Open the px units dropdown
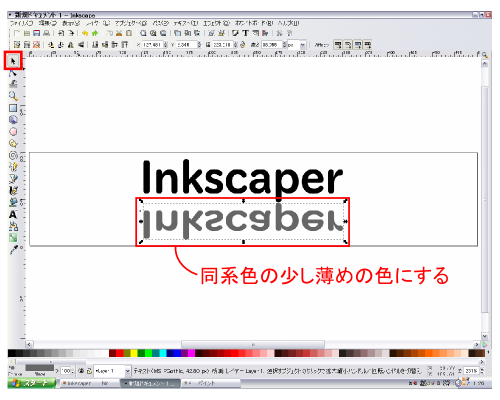The width and height of the screenshot is (500, 400). tap(303, 45)
